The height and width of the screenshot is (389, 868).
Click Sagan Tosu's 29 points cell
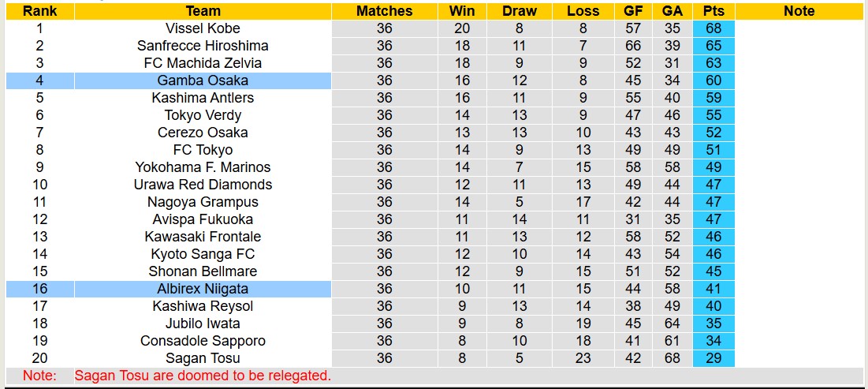[713, 358]
